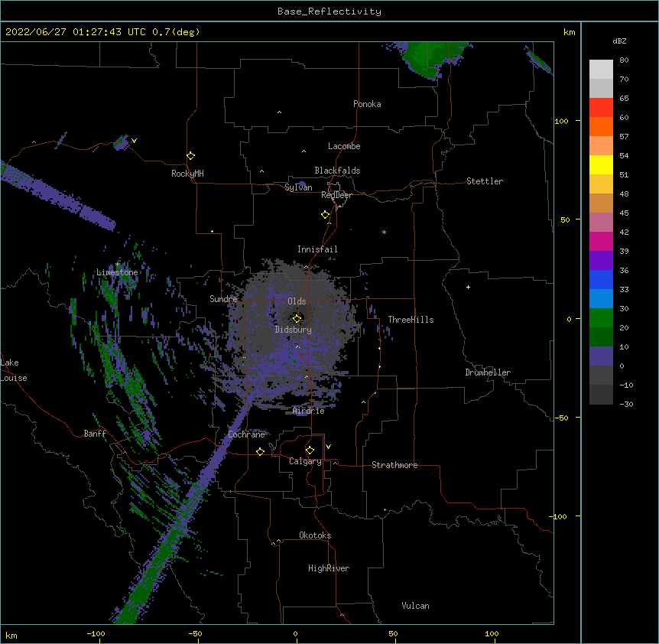Click the HighRiver label

pyautogui.click(x=329, y=568)
